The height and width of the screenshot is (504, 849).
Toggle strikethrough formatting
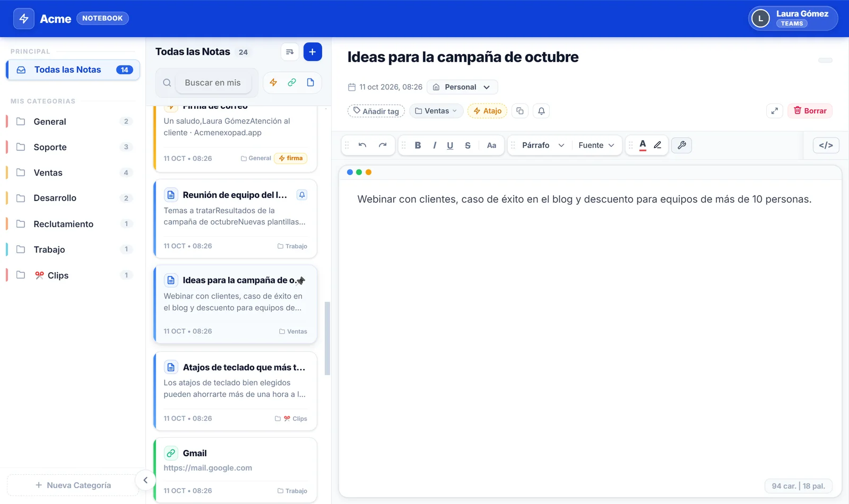[467, 145]
